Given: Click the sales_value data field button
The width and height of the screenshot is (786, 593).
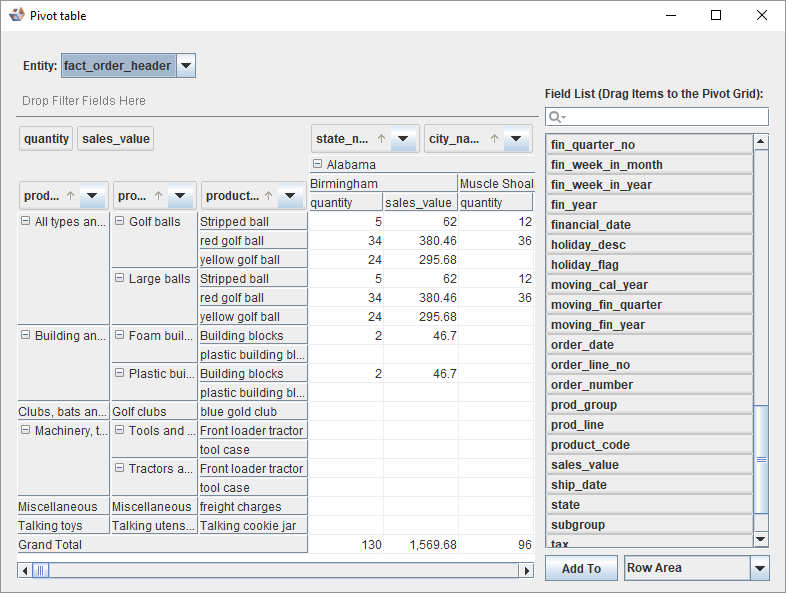Looking at the screenshot, I should point(116,139).
